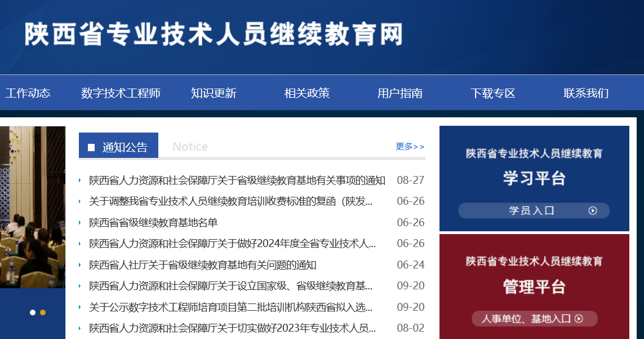Click the conference photo carousel image
Screen dimensions: 644x339
point(33,207)
